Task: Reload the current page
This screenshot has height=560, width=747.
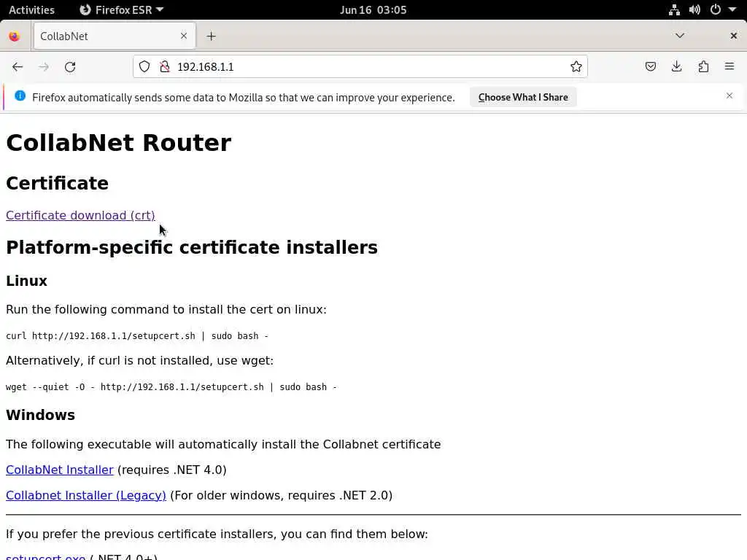Action: [x=70, y=66]
